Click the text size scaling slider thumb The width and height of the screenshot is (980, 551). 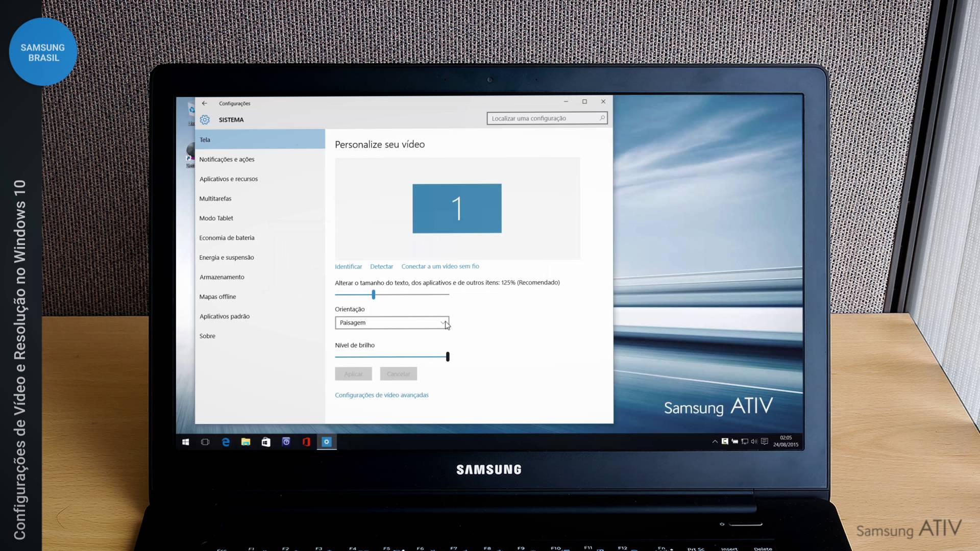click(x=374, y=294)
